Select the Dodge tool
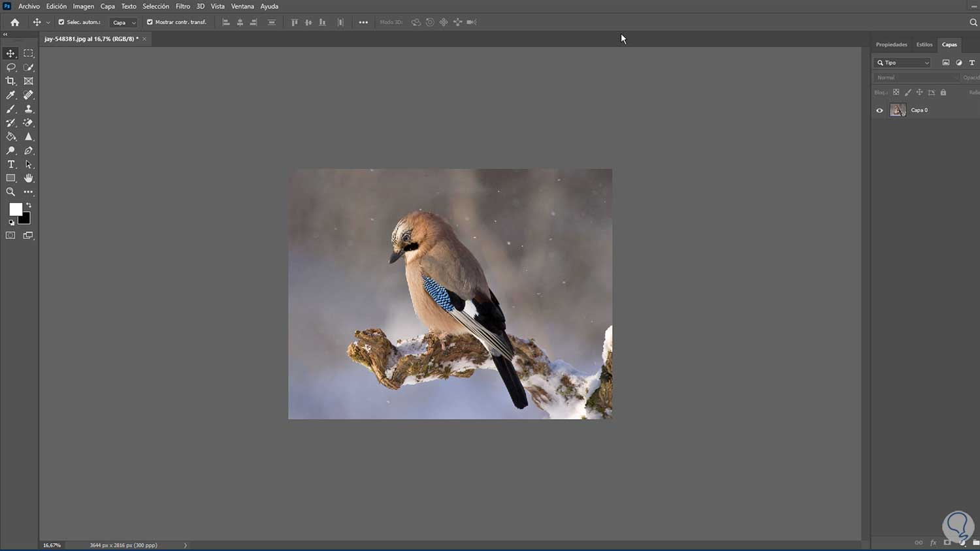 coord(10,151)
